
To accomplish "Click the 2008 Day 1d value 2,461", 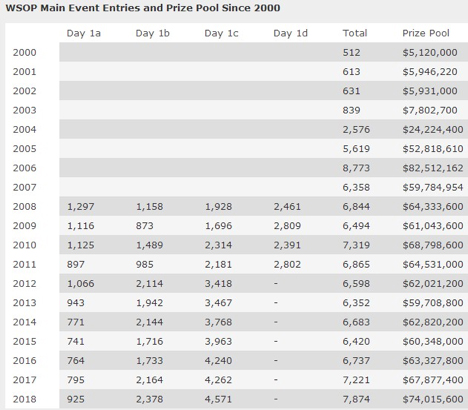I will 287,207.
